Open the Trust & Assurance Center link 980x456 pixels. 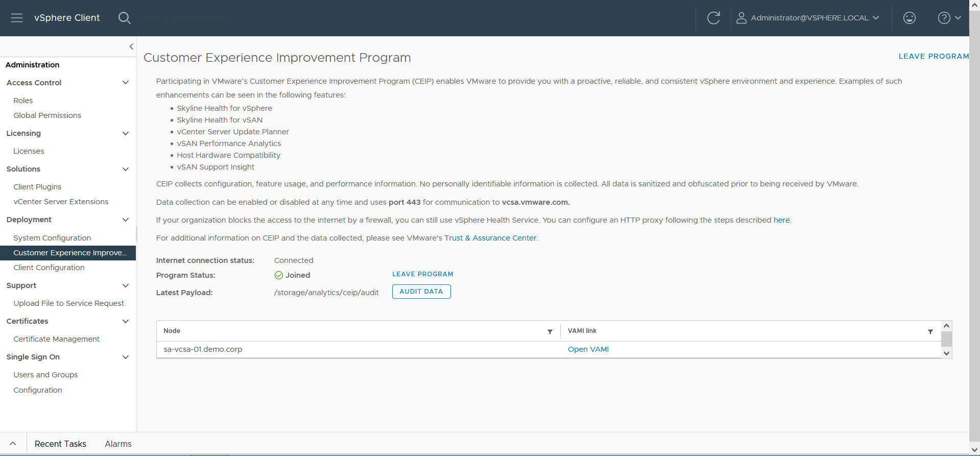point(490,238)
